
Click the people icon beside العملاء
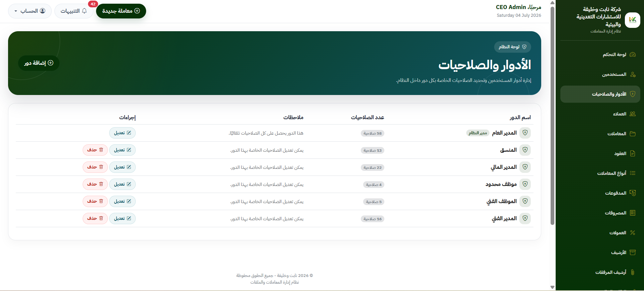[633, 114]
